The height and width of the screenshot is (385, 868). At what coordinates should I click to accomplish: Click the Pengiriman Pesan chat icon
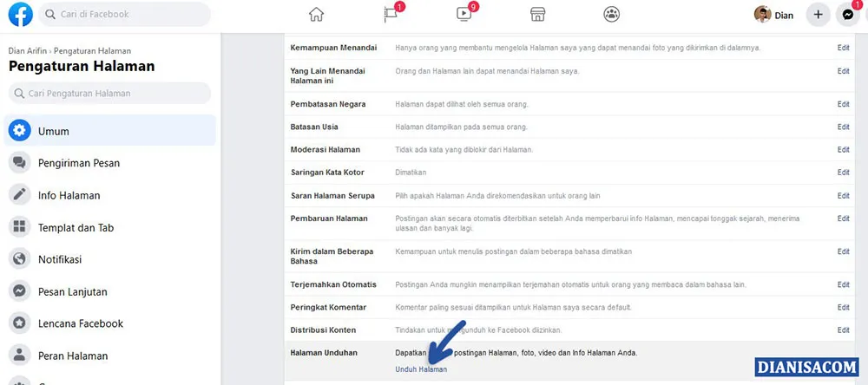click(19, 163)
